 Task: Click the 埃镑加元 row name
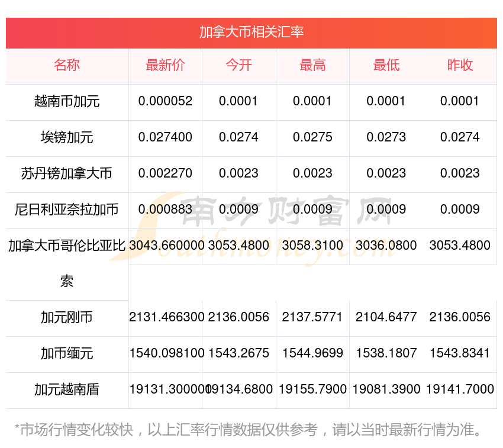coord(67,137)
